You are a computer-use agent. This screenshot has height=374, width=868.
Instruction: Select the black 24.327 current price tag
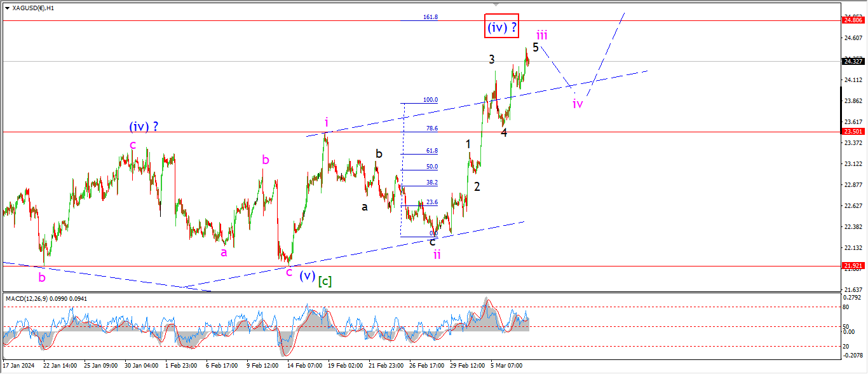853,62
